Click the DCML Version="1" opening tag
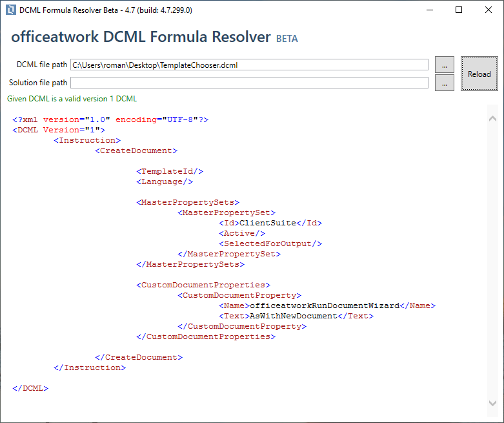504x423 pixels. [x=59, y=130]
